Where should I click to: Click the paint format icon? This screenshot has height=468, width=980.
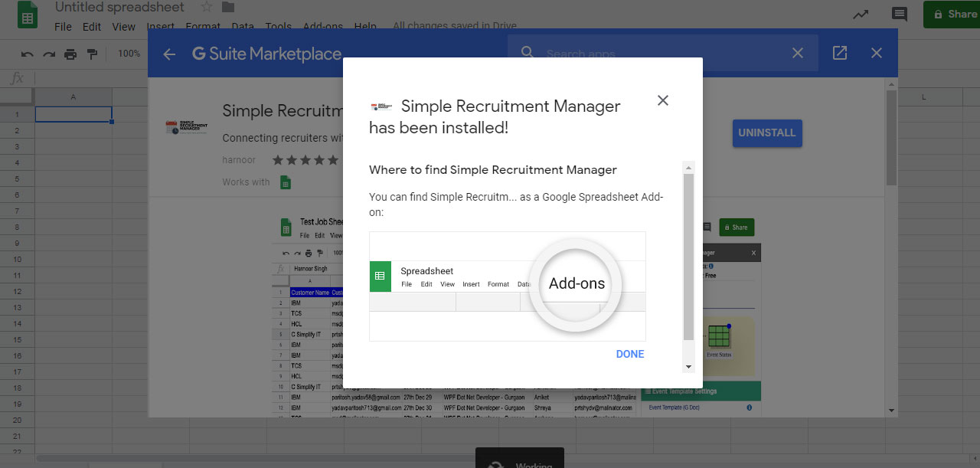tap(92, 54)
